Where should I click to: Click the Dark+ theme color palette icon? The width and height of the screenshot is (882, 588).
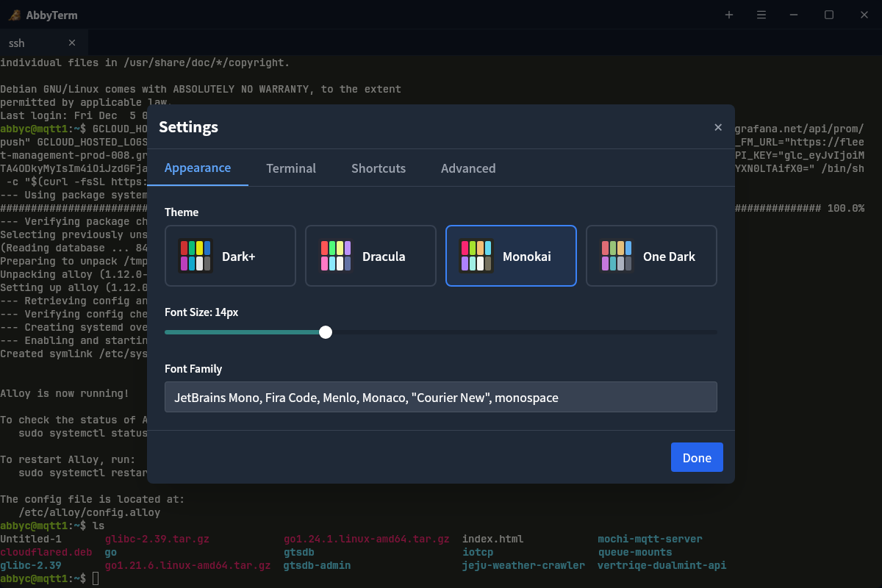(x=195, y=256)
